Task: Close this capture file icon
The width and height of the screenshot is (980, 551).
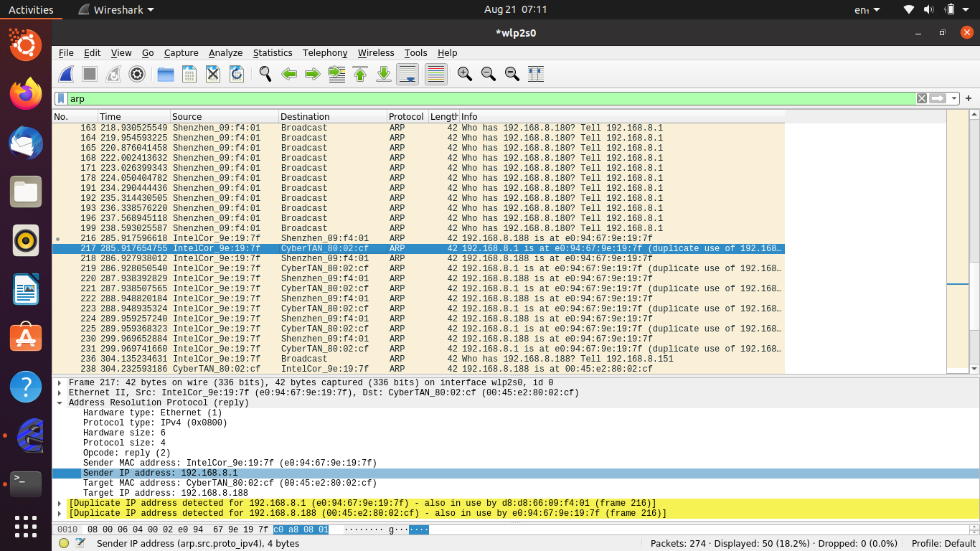Action: click(x=213, y=74)
